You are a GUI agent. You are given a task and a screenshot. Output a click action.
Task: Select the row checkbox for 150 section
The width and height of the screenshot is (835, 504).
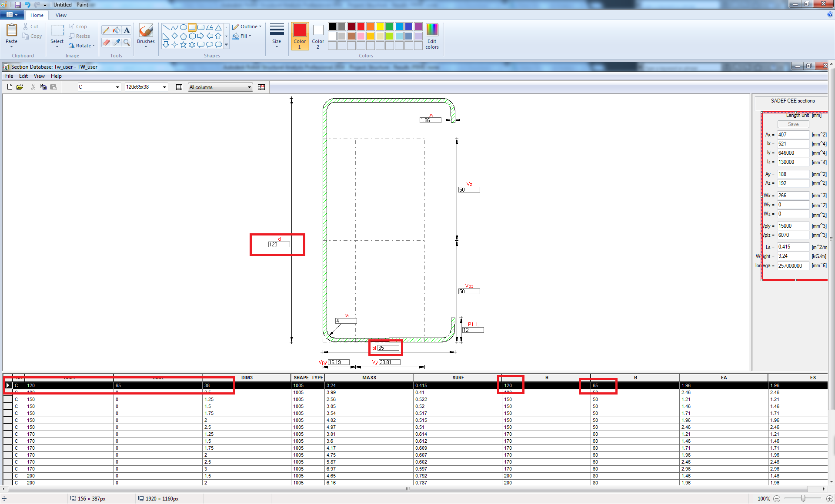pyautogui.click(x=8, y=399)
